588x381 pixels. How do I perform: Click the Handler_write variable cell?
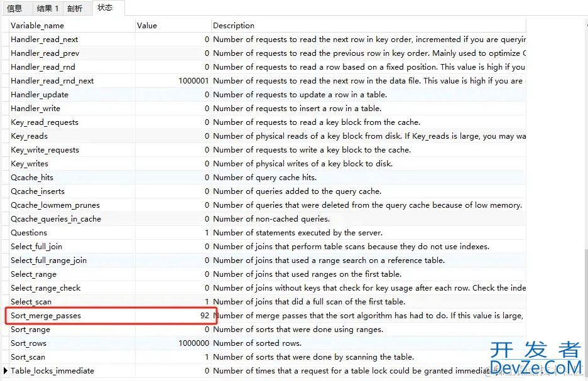[35, 109]
